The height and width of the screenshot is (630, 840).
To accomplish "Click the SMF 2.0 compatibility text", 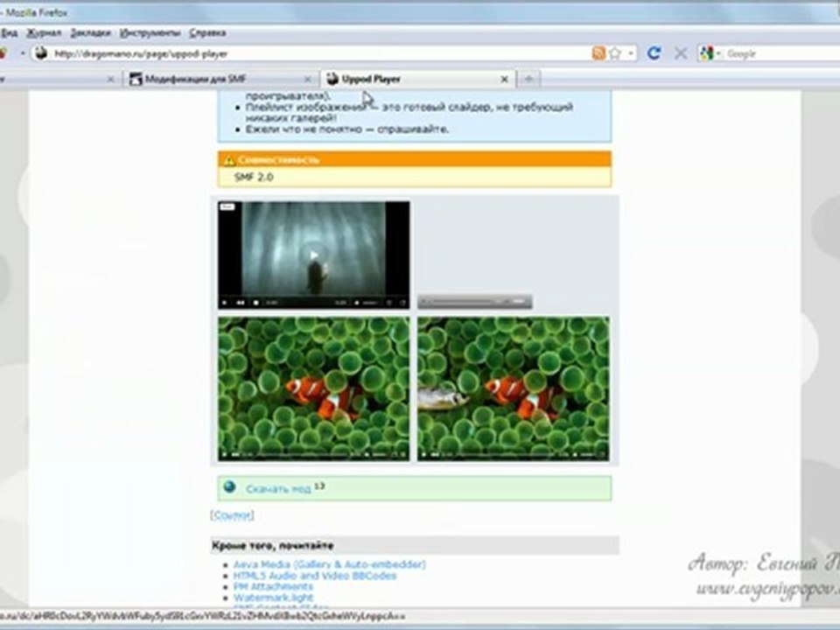I will 254,178.
